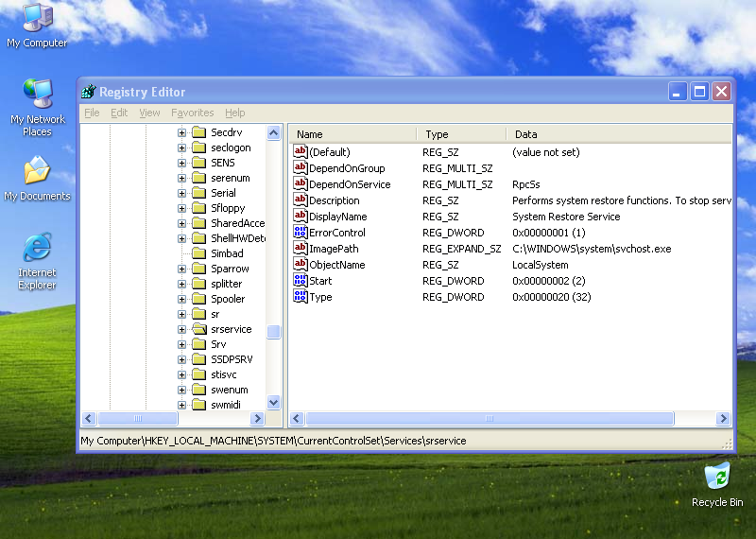Select the ShellHWDetection key label
The height and width of the screenshot is (539, 756).
click(238, 238)
